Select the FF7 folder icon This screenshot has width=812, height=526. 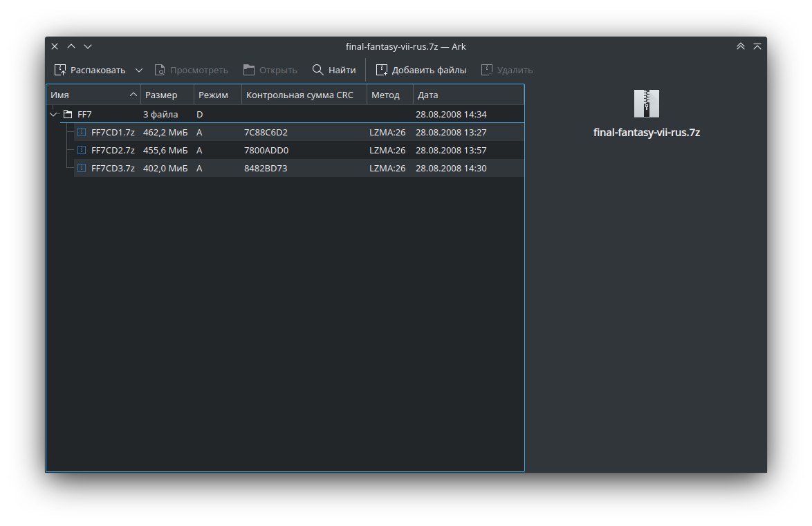point(68,114)
